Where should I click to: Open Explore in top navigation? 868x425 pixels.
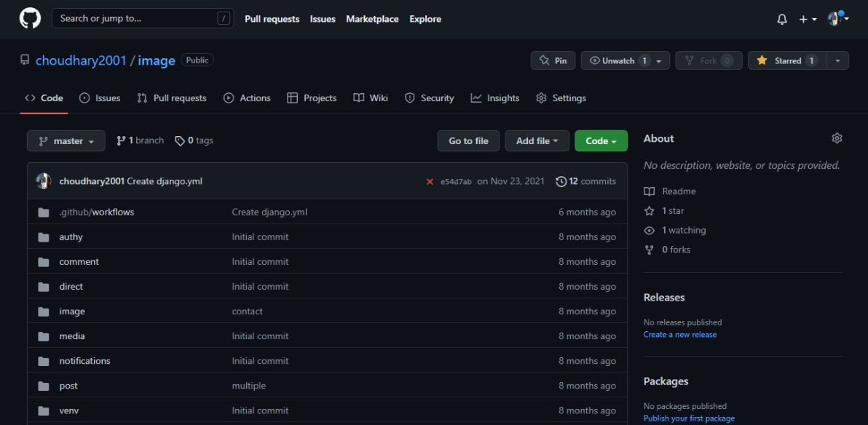[425, 19]
